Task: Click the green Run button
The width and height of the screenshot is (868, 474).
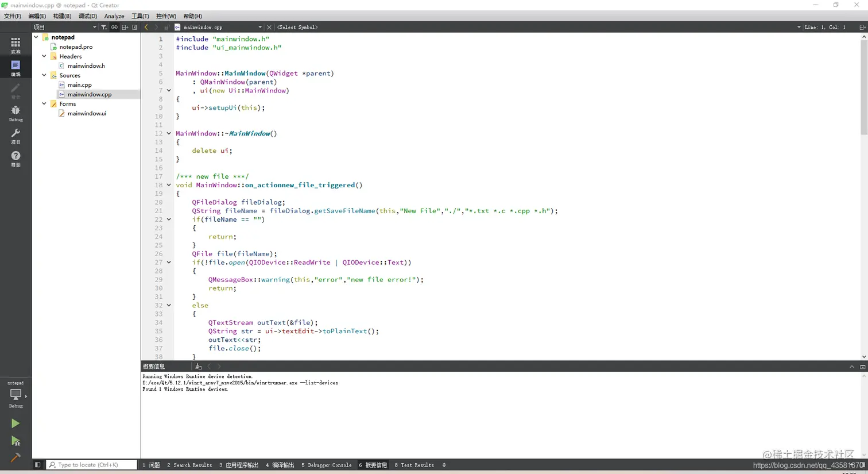Action: point(15,423)
